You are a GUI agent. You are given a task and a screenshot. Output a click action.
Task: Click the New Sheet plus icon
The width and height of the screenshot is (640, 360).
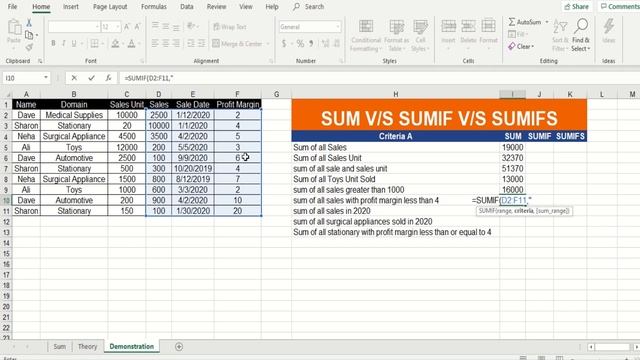pyautogui.click(x=179, y=347)
